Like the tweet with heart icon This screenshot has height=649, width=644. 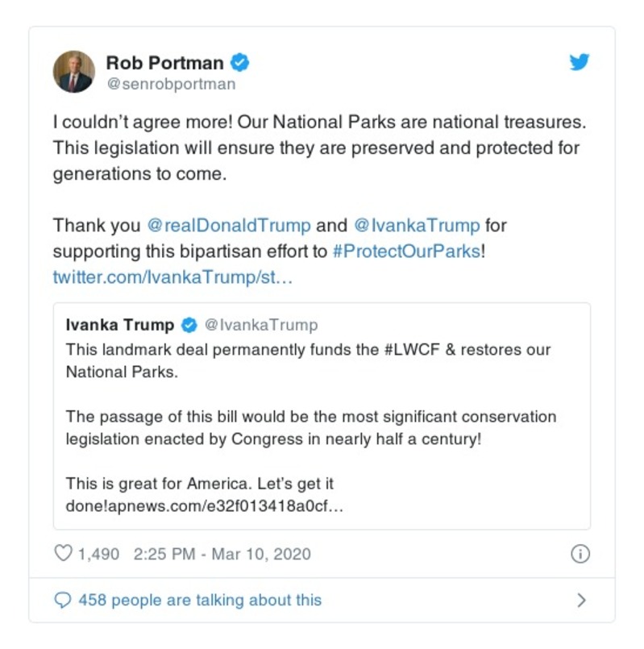[x=63, y=554]
